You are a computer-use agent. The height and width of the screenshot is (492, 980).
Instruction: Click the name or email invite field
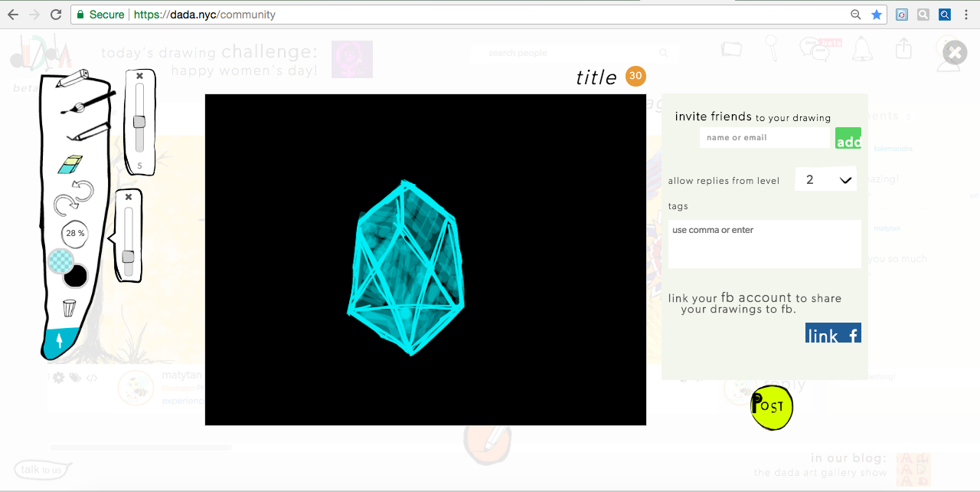765,138
